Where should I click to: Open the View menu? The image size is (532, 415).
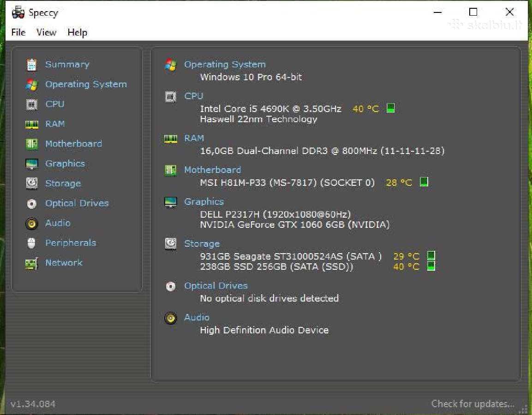point(46,33)
